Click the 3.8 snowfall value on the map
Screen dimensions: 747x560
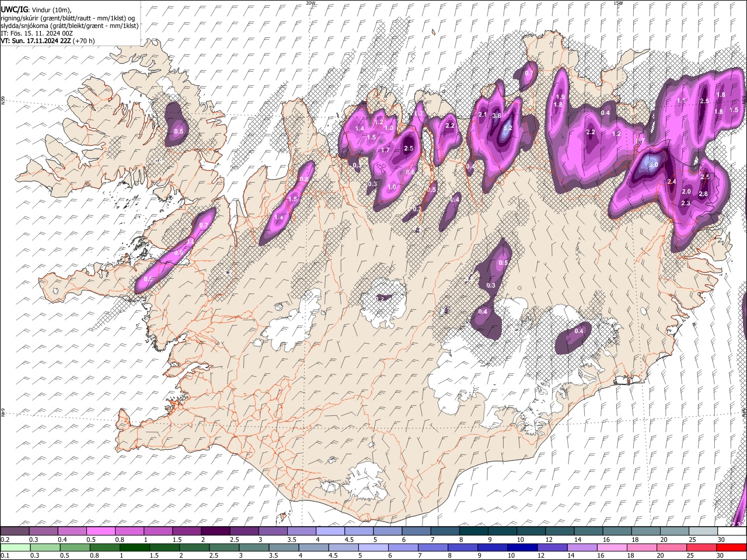coord(497,116)
